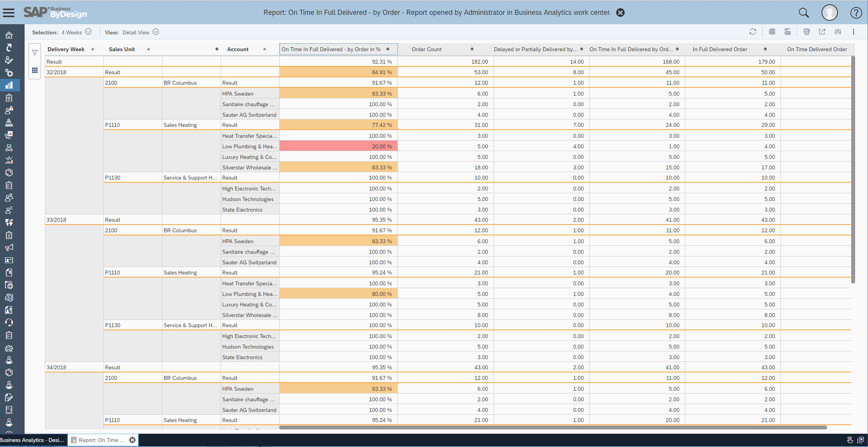Open the column dot left of Account
868x447 pixels.
click(x=217, y=49)
